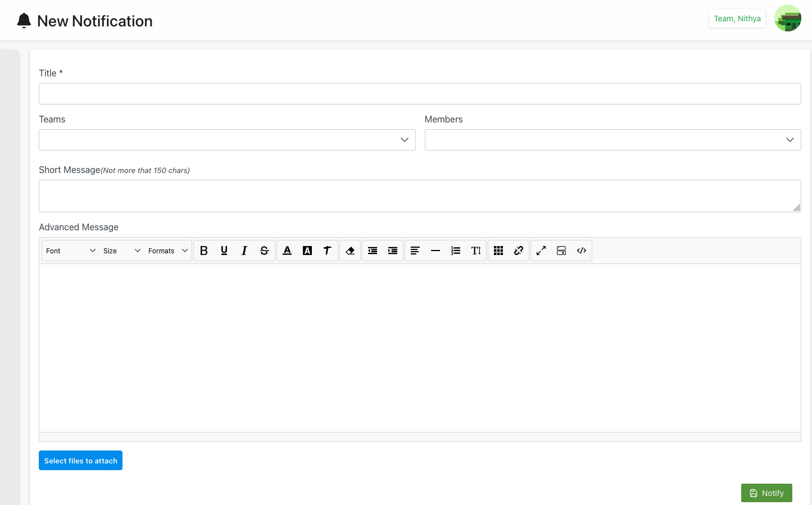Expand the Teams dropdown

pyautogui.click(x=227, y=140)
